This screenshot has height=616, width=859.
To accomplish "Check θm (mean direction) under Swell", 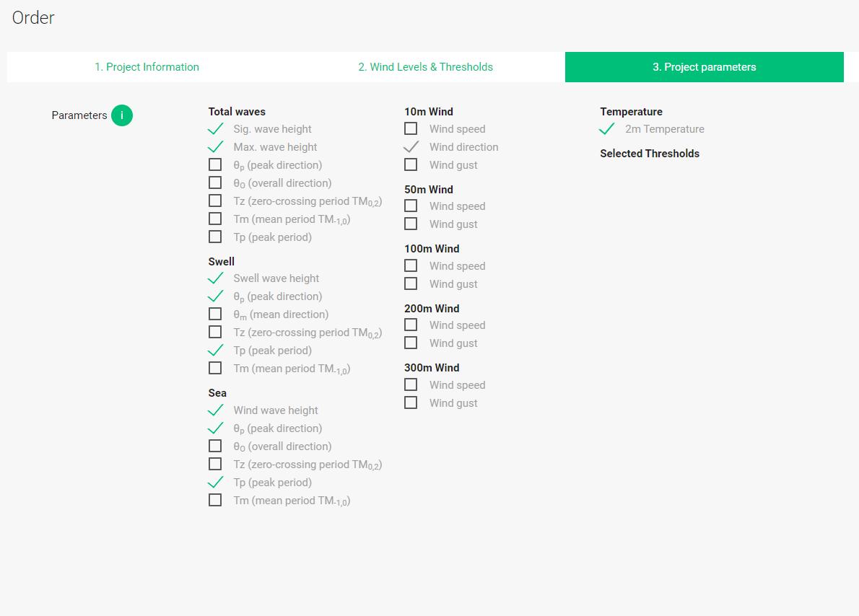I will (215, 313).
